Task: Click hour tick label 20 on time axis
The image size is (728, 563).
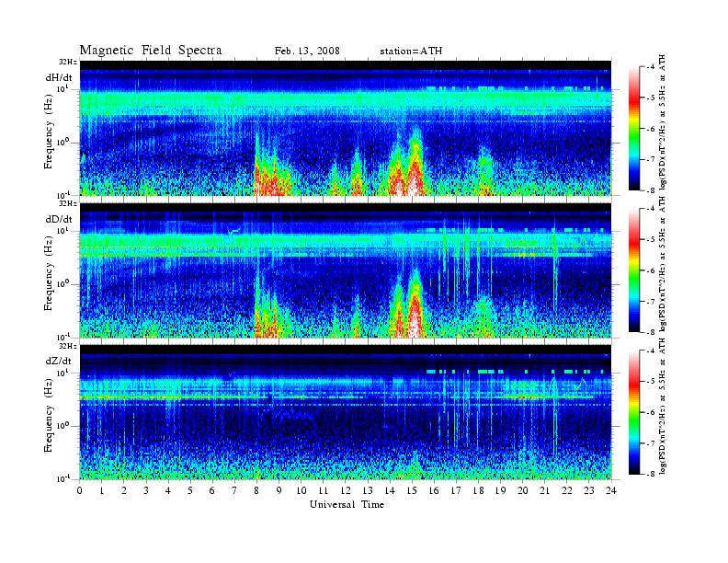Action: click(522, 490)
